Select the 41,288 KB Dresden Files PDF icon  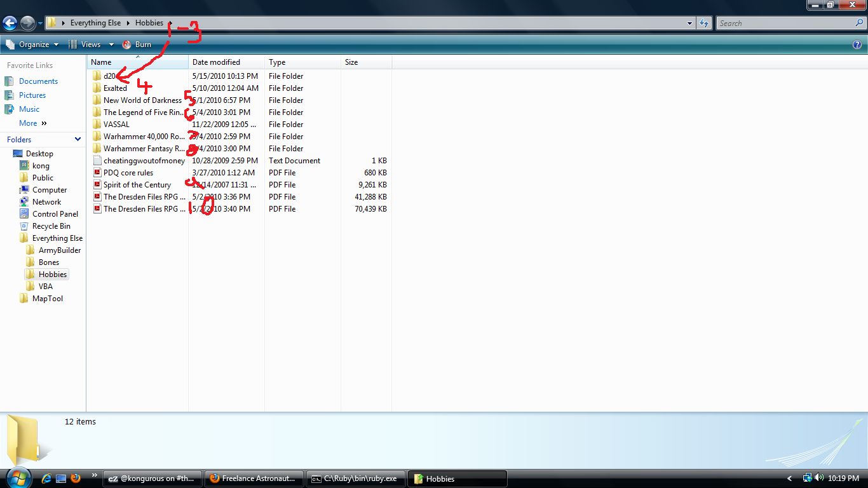(x=97, y=197)
